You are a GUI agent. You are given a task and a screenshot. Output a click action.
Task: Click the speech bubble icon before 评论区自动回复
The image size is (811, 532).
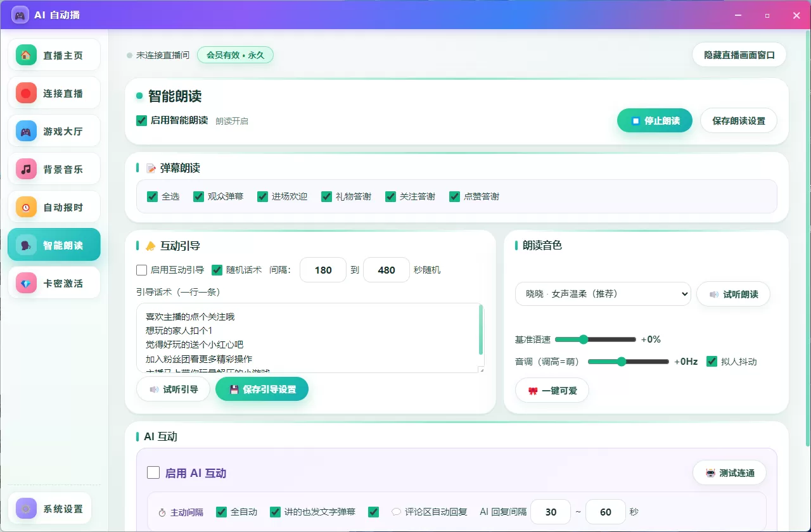pyautogui.click(x=396, y=512)
